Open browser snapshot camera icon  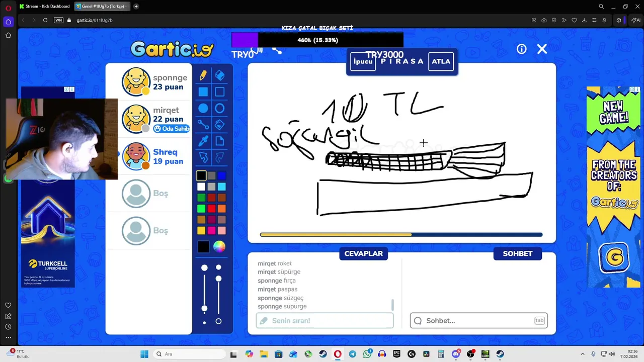tap(544, 20)
